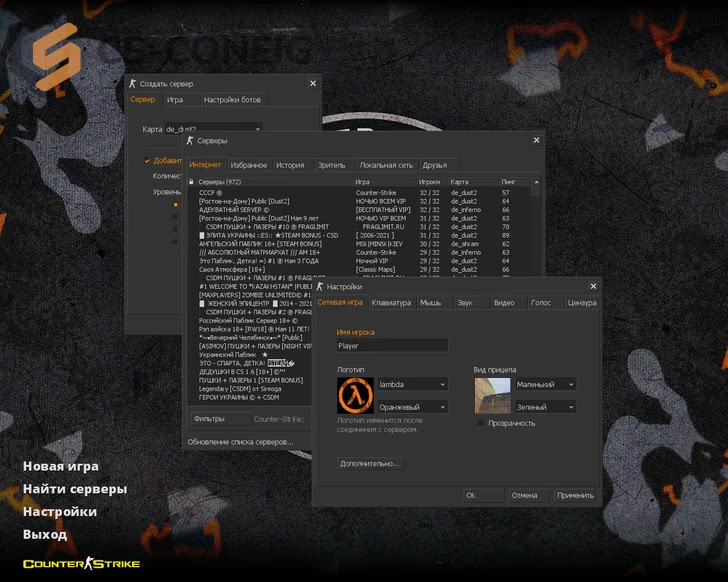The image size is (728, 582).
Task: Click the Дополнительно... button
Action: (370, 463)
